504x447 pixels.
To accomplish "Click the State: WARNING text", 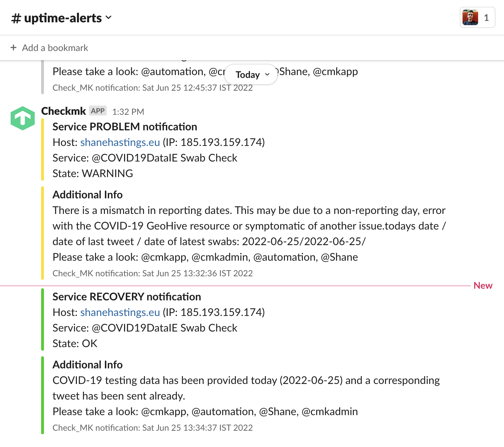I will 93,174.
